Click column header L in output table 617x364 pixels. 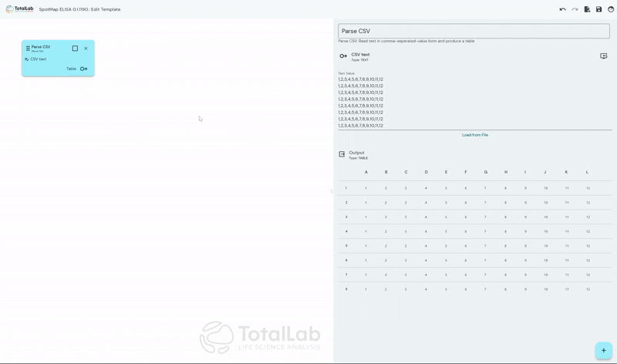pyautogui.click(x=587, y=172)
